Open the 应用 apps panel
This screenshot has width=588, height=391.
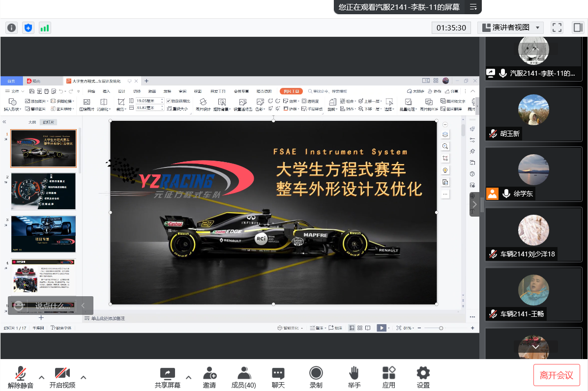pos(389,377)
